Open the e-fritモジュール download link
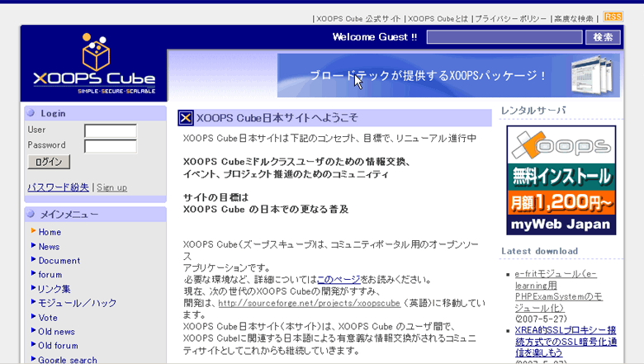Image resolution: width=644 pixels, height=364 pixels. coord(559,291)
